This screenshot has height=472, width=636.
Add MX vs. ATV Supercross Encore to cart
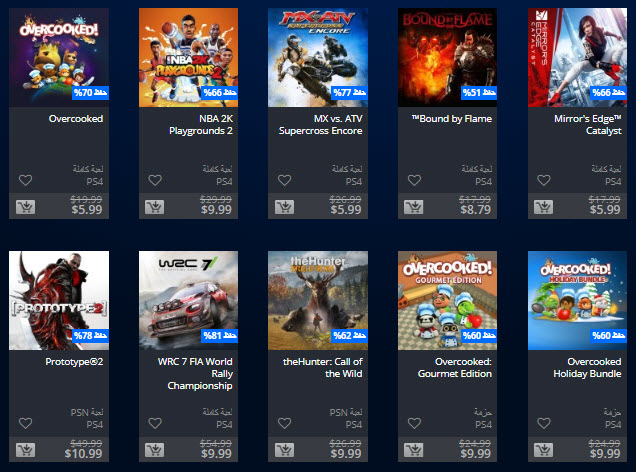pyautogui.click(x=284, y=207)
